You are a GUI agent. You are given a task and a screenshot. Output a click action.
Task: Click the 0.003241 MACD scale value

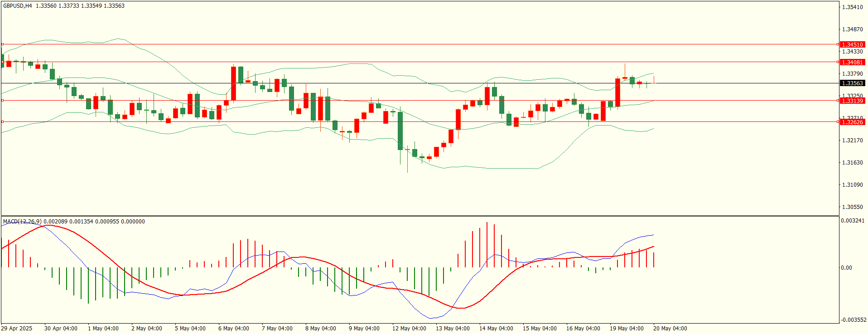(853, 221)
